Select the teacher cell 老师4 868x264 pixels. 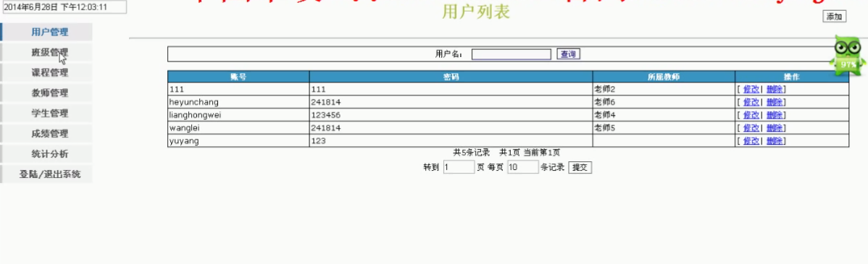(664, 115)
